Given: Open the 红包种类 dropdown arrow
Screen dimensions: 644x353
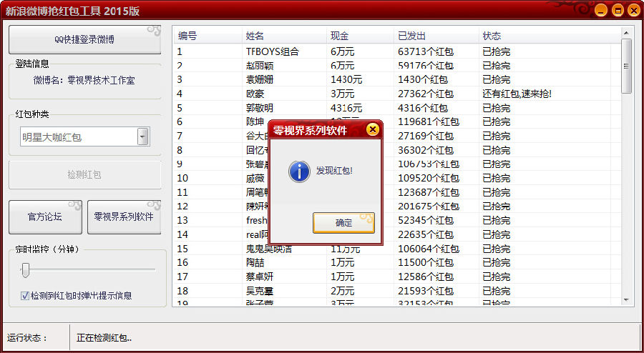Looking at the screenshot, I should point(143,137).
